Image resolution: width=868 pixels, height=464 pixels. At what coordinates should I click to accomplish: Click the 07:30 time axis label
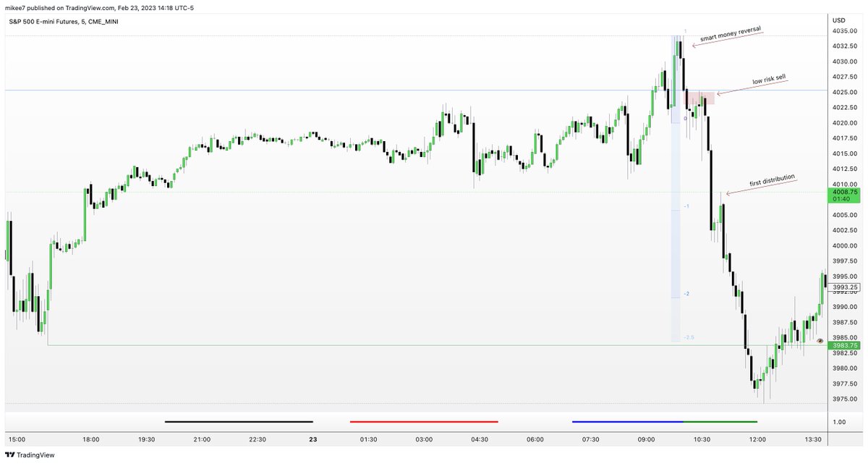(x=591, y=439)
